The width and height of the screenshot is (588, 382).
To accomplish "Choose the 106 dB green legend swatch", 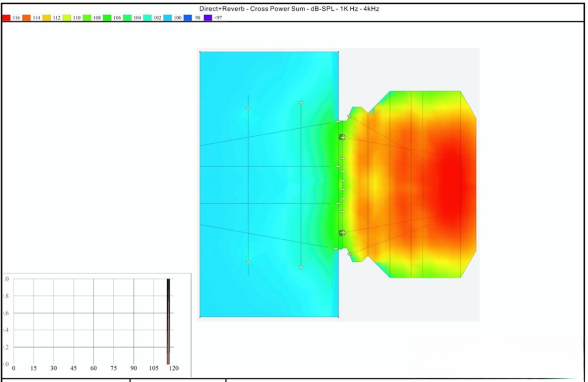I will 107,18.
